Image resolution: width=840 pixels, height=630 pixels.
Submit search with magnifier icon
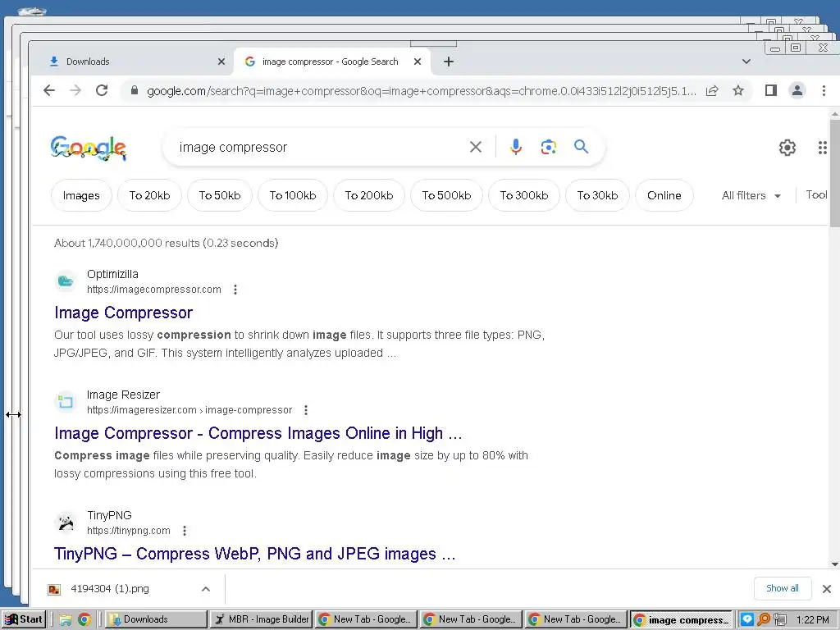pyautogui.click(x=582, y=146)
